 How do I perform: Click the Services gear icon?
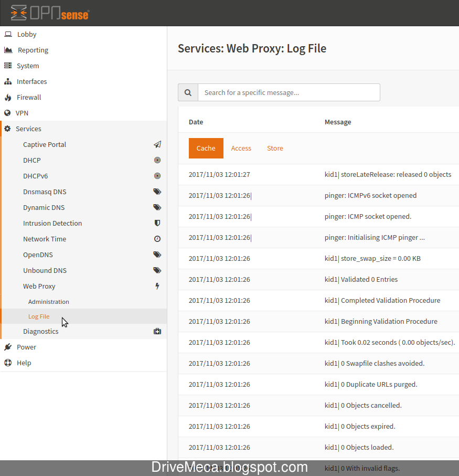[x=8, y=129]
